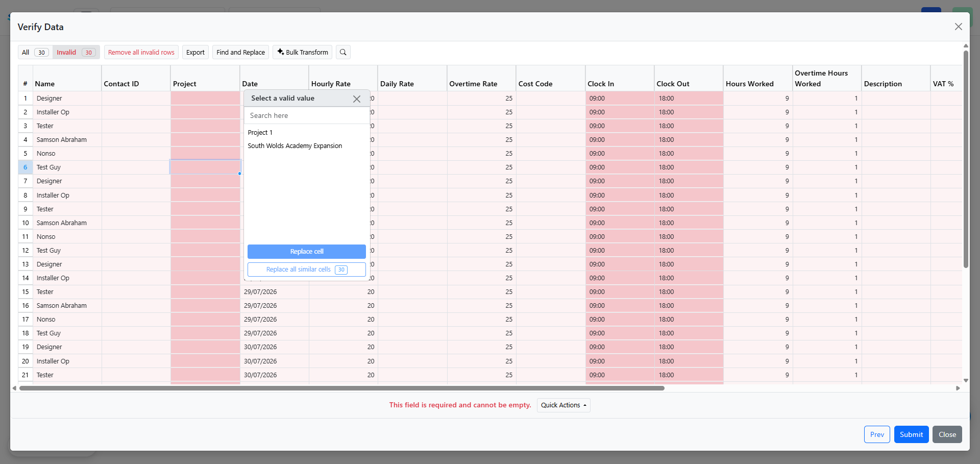Select the Date column header

pyautogui.click(x=274, y=79)
